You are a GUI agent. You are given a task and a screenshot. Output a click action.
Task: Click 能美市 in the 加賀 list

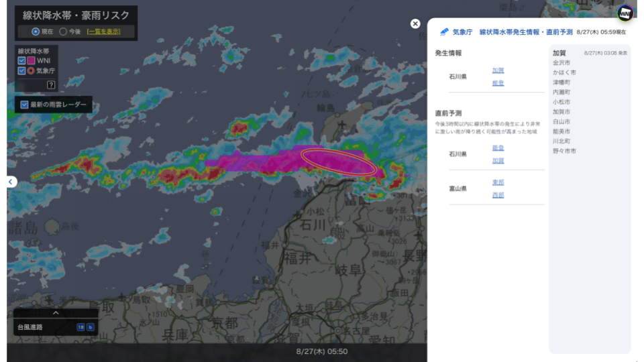click(x=561, y=131)
